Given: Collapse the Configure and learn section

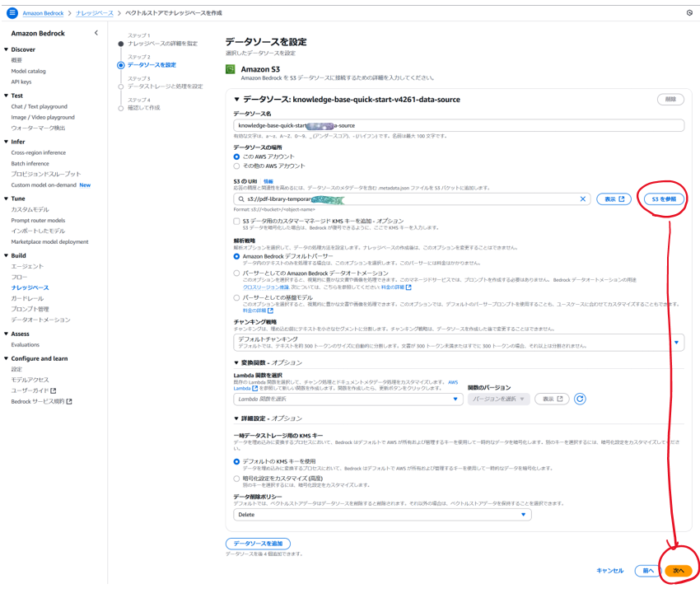Looking at the screenshot, I should [7, 358].
